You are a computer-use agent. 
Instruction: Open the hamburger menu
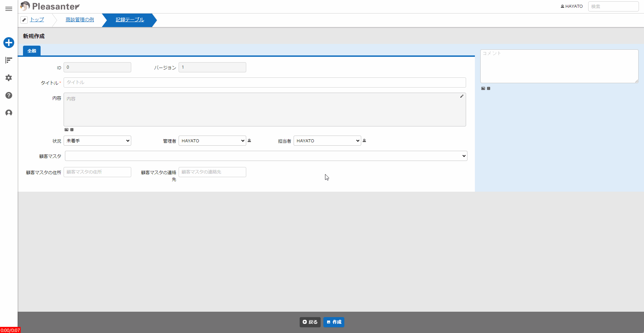[9, 9]
